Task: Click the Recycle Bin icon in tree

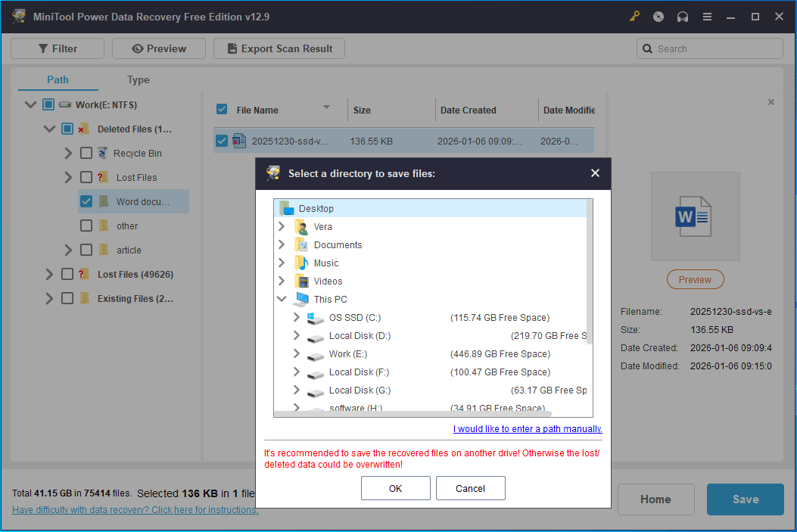Action: point(103,153)
